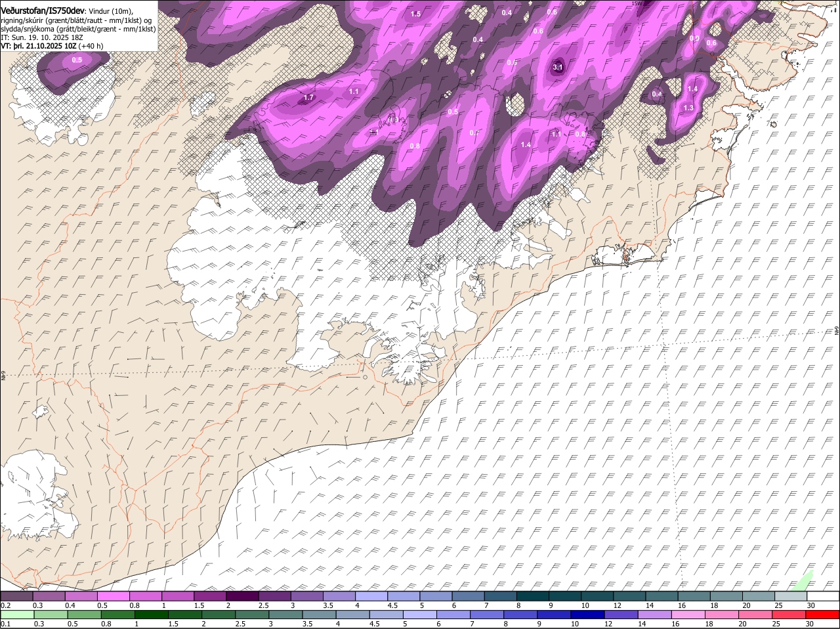Screen dimensions: 840x629
Task: Click upper legend dark purple swatch between 2 and 2.5
Action: 242,596
